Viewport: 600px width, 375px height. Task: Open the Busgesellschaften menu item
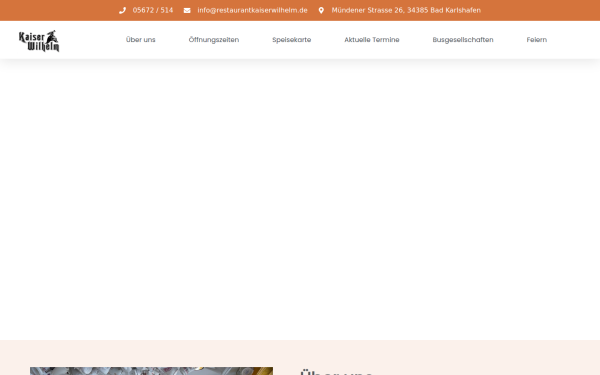tap(463, 40)
